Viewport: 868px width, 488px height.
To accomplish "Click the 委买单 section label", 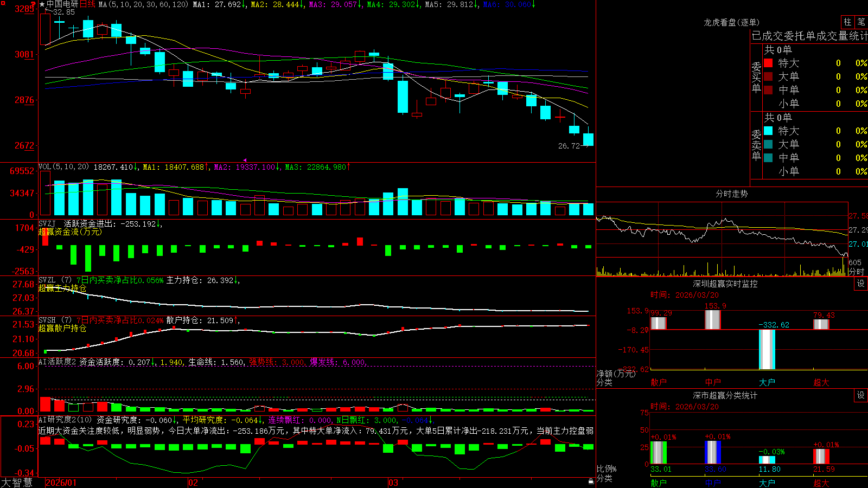I will [756, 77].
